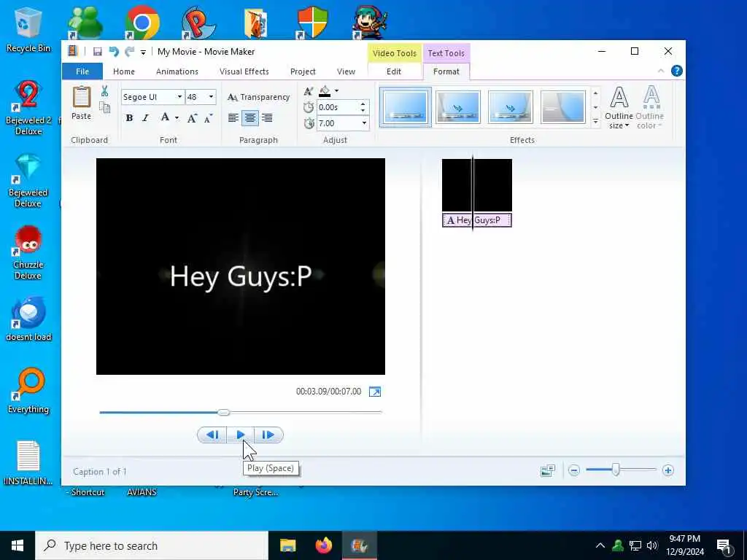The height and width of the screenshot is (560, 747).
Task: Click the black video clip thumbnail
Action: [477, 186]
